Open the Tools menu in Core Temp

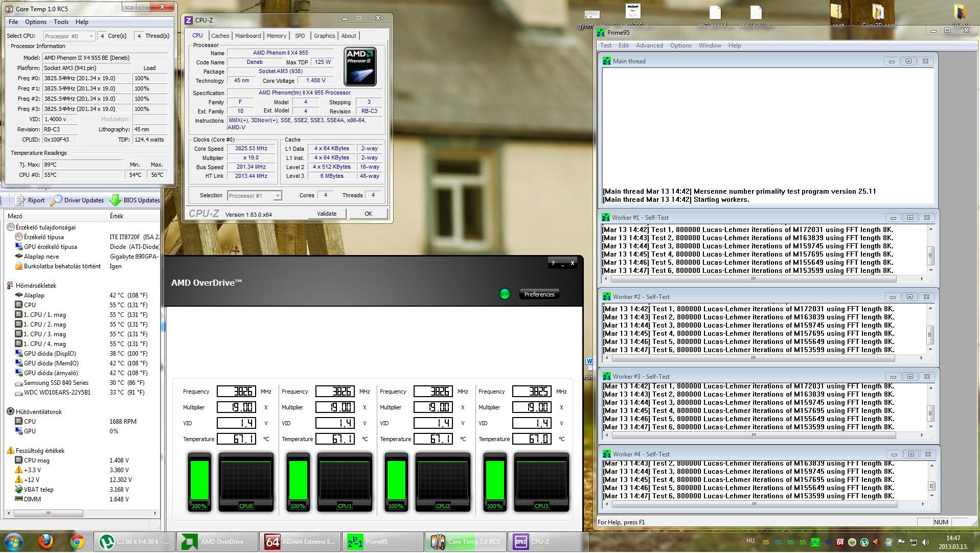tap(61, 22)
